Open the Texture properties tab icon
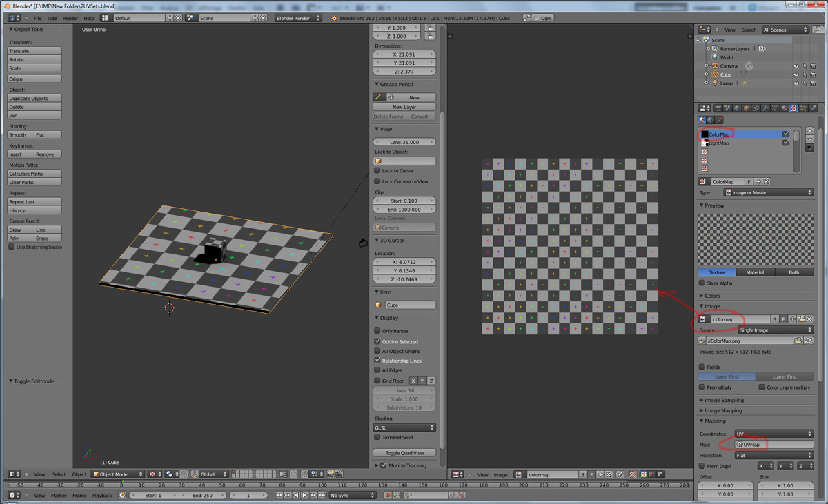828x504 pixels. pyautogui.click(x=793, y=108)
